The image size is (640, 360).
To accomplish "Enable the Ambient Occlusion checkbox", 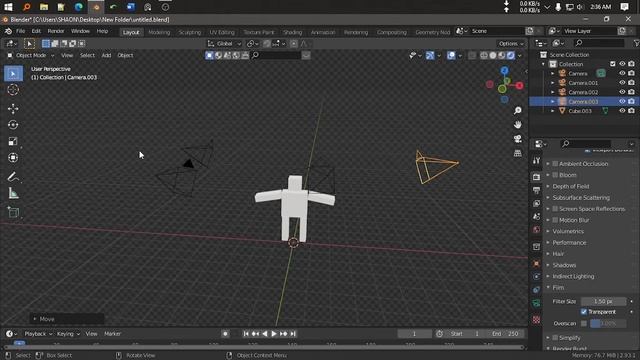I will 555,164.
